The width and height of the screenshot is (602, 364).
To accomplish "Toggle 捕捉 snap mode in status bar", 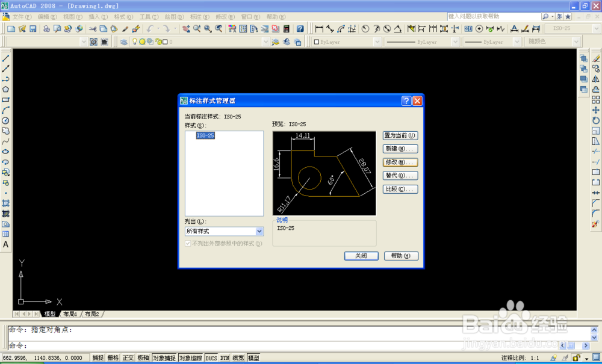I will point(98,358).
